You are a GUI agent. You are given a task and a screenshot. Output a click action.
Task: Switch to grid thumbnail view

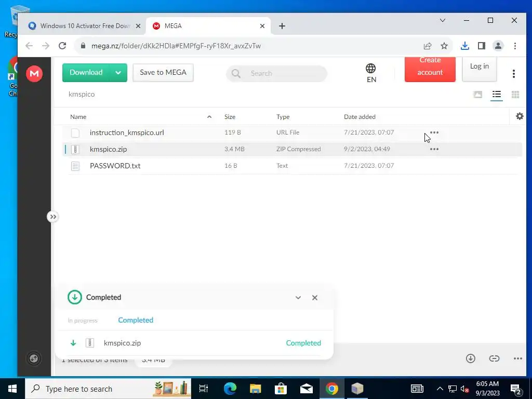[515, 95]
